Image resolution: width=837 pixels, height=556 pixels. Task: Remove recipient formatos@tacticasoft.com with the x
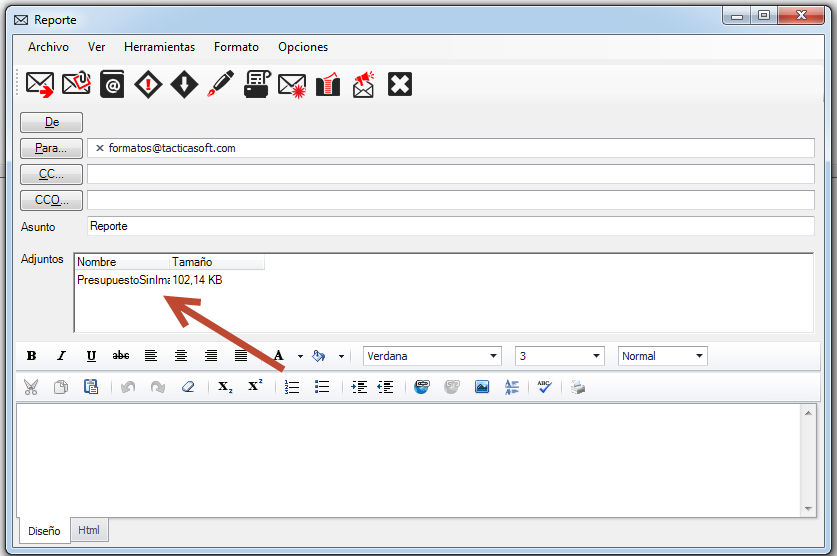click(99, 148)
